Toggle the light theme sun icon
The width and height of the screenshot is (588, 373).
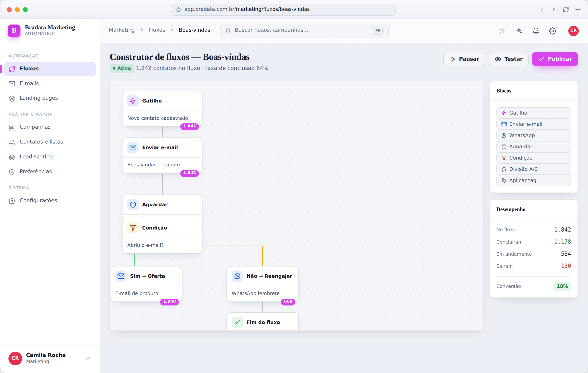coord(502,31)
